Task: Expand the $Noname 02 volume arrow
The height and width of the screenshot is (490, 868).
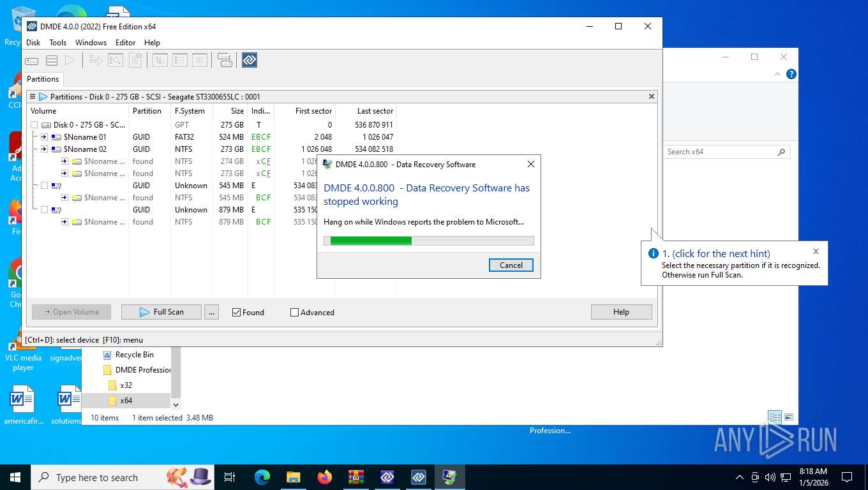Action: 44,149
